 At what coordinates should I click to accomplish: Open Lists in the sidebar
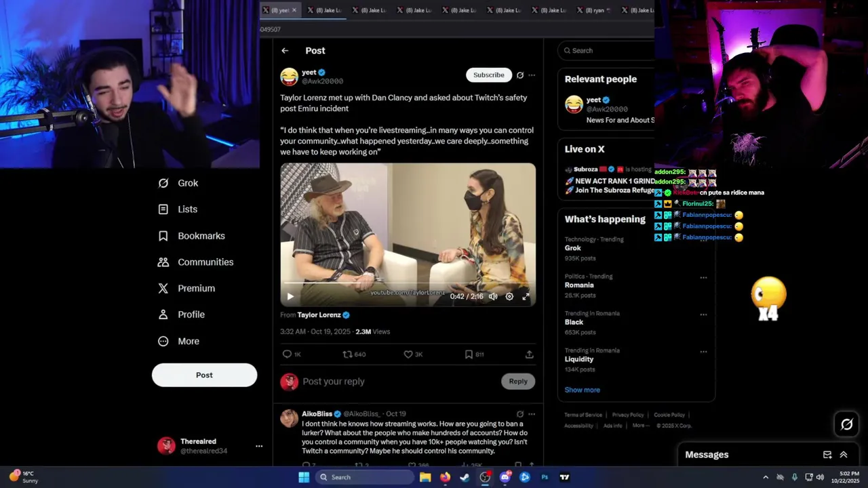pos(178,209)
